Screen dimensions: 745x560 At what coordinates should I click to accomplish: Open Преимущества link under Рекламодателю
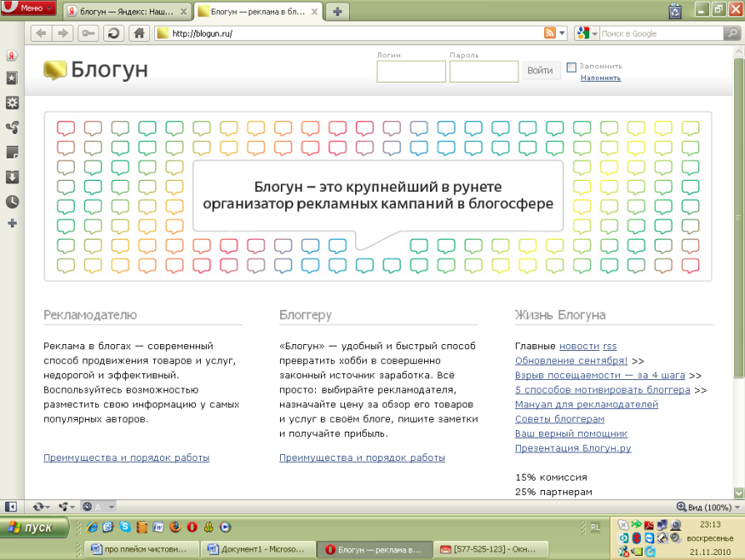click(127, 457)
